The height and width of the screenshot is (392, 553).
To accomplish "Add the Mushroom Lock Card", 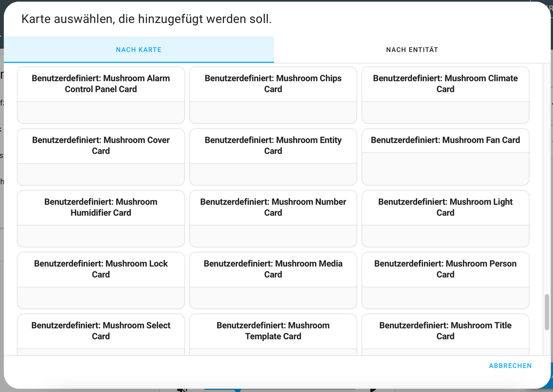I will 101,281.
